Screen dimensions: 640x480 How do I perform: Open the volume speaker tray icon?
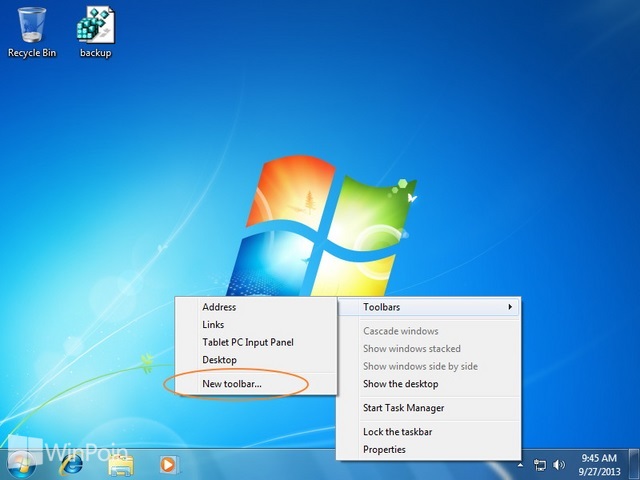pyautogui.click(x=559, y=464)
